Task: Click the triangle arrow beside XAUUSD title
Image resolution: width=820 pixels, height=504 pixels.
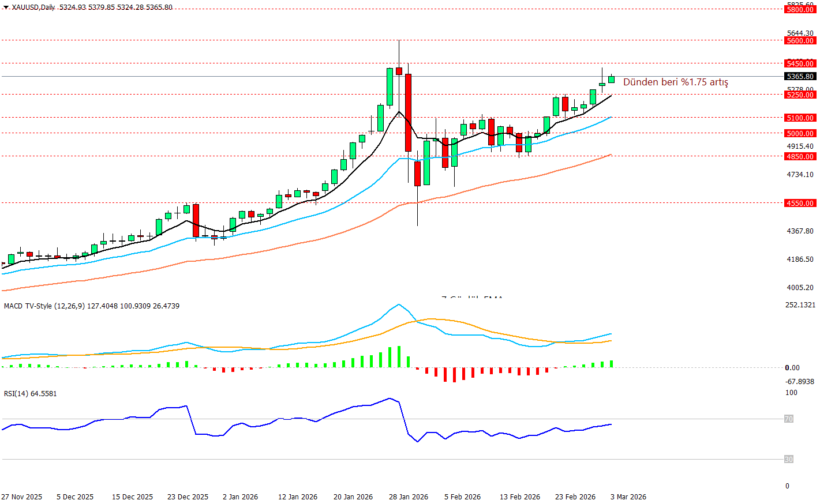Action: point(6,7)
